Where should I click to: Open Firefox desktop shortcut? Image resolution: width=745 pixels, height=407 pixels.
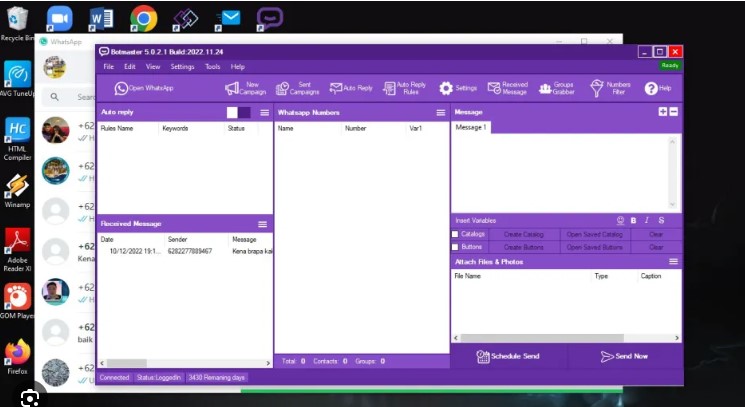click(x=17, y=357)
